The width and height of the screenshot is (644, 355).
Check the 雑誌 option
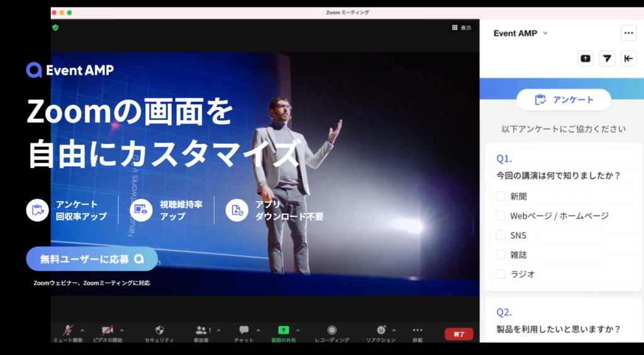[500, 254]
